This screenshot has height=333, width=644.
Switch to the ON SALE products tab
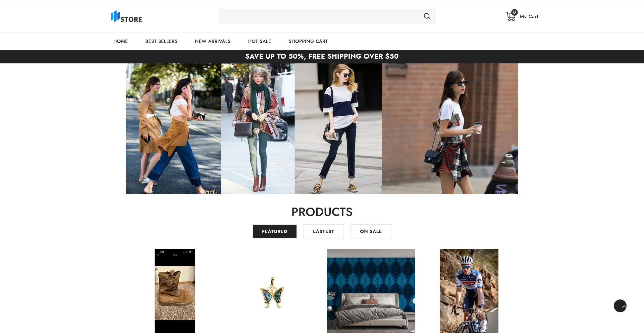371,231
